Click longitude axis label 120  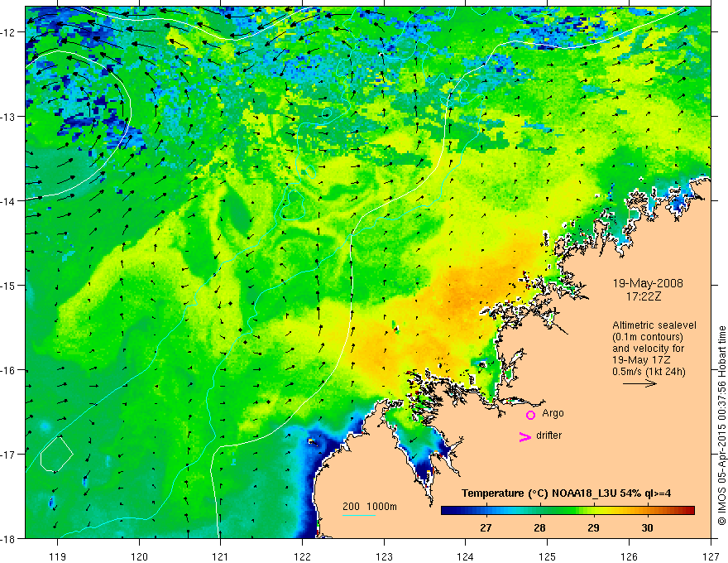139,556
